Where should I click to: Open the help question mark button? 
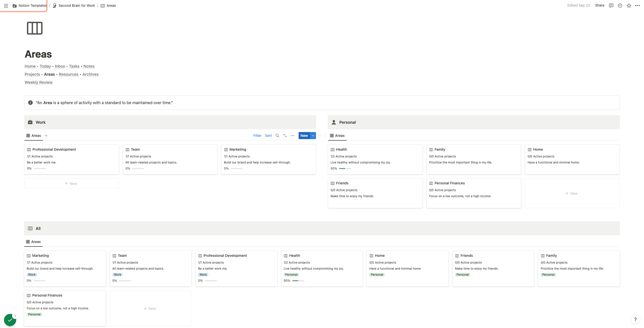(635, 319)
